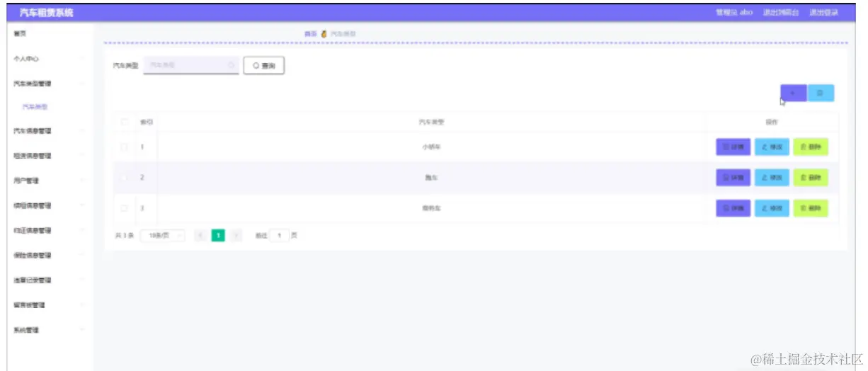The width and height of the screenshot is (868, 371).
Task: Click the 查询 search button
Action: pyautogui.click(x=264, y=65)
